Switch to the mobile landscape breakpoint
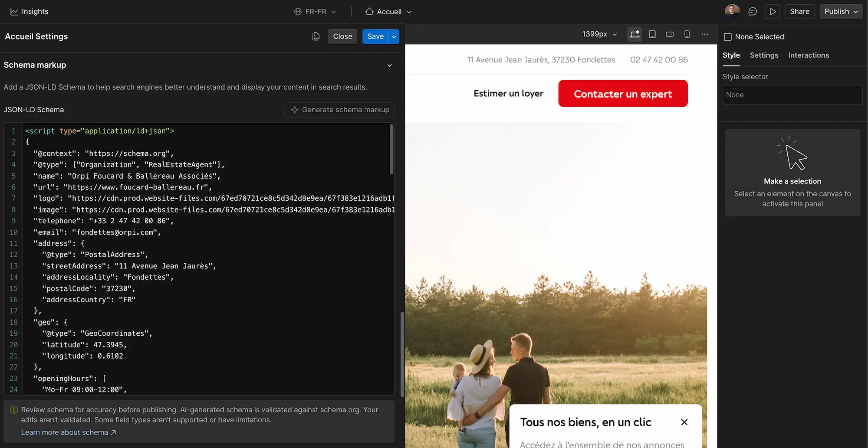The height and width of the screenshot is (448, 868). click(670, 34)
